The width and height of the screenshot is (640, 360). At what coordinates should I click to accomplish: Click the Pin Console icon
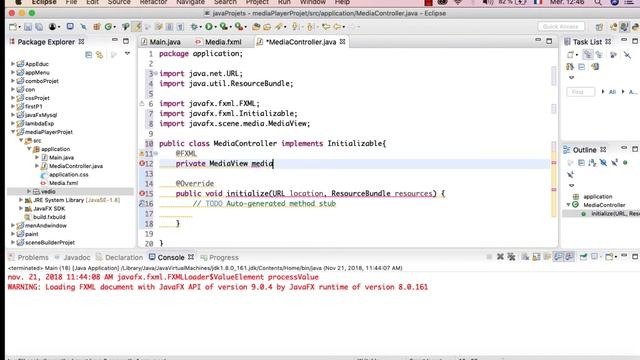point(584,257)
